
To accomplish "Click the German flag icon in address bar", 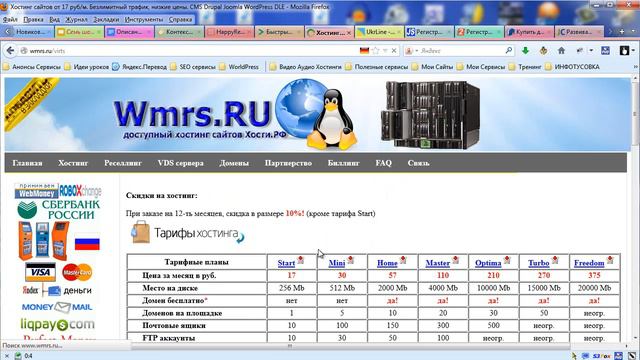I will (x=364, y=51).
